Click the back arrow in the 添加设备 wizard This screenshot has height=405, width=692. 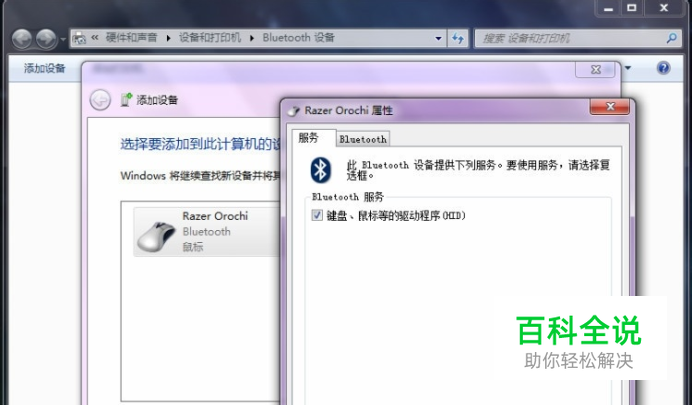100,100
